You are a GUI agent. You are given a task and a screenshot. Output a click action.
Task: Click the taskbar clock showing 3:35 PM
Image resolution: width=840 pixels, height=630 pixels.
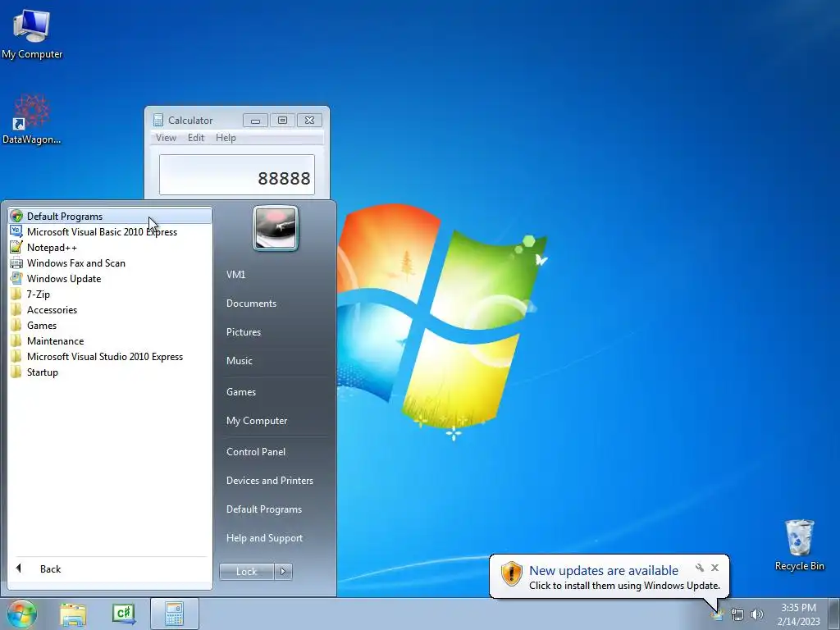point(798,614)
